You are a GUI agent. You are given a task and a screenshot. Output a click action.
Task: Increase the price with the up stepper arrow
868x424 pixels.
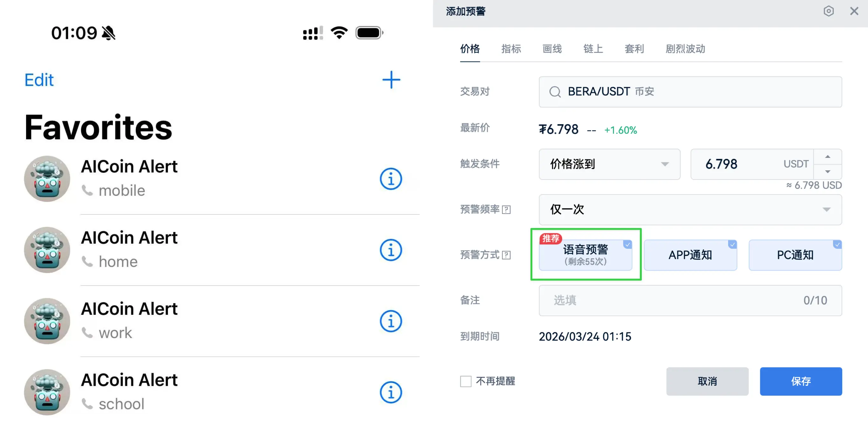(x=828, y=156)
